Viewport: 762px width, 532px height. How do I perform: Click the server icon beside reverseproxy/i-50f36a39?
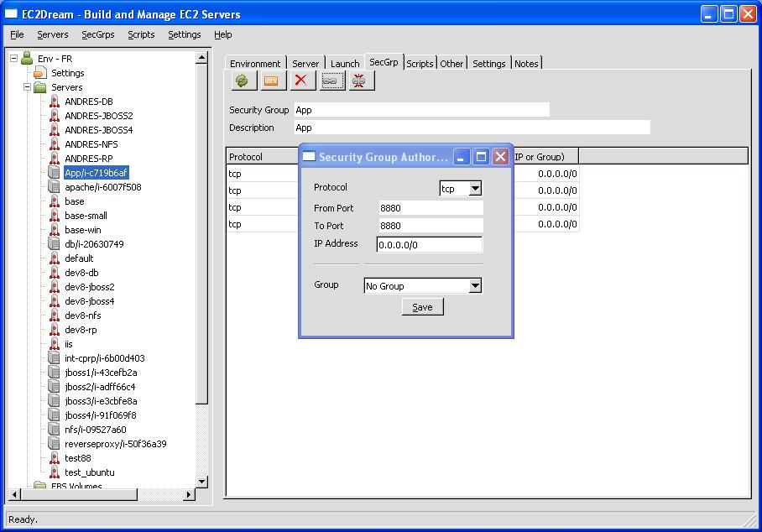55,444
